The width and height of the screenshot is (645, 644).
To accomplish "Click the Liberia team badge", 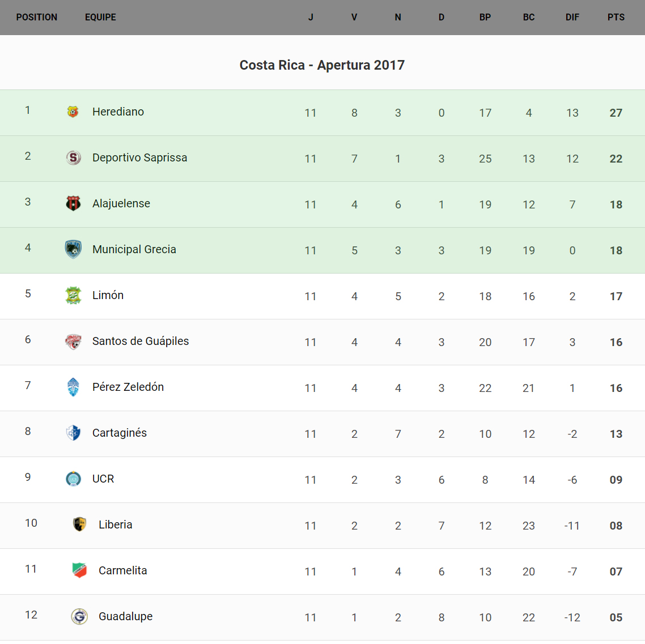I will click(x=79, y=524).
